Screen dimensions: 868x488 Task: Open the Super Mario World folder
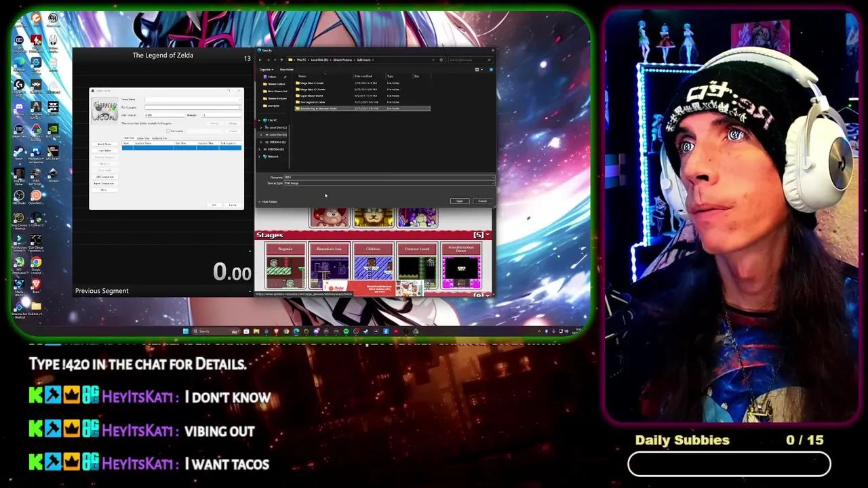[x=311, y=96]
